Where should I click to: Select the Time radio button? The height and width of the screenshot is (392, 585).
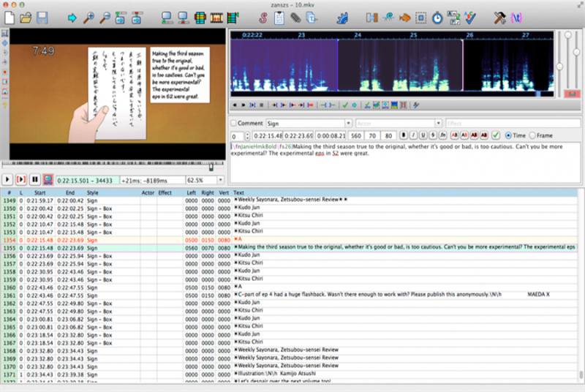click(508, 135)
